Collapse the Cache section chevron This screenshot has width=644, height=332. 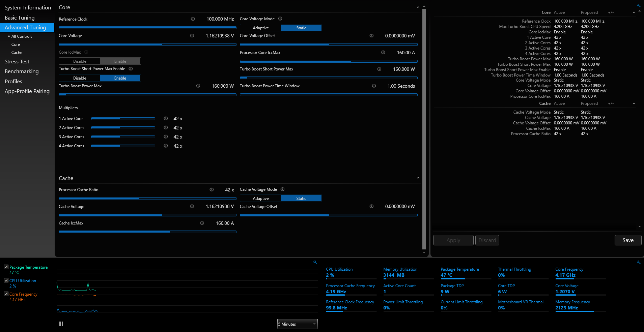click(418, 178)
